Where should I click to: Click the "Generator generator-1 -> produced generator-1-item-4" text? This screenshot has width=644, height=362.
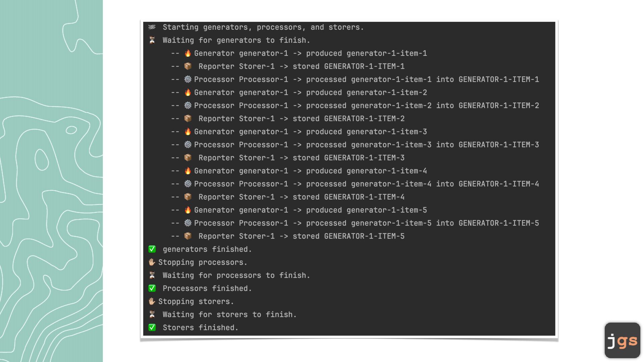(x=310, y=171)
